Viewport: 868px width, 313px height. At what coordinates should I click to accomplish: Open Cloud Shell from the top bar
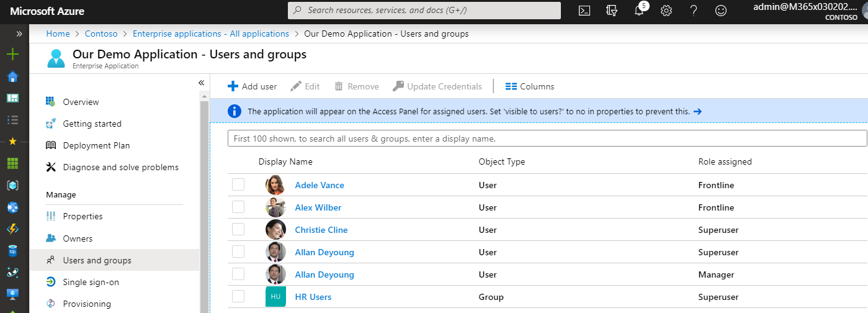[x=584, y=11]
